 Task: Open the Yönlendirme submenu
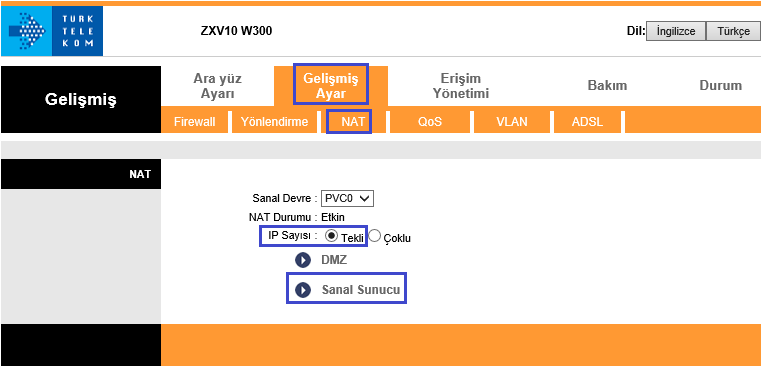tap(274, 122)
